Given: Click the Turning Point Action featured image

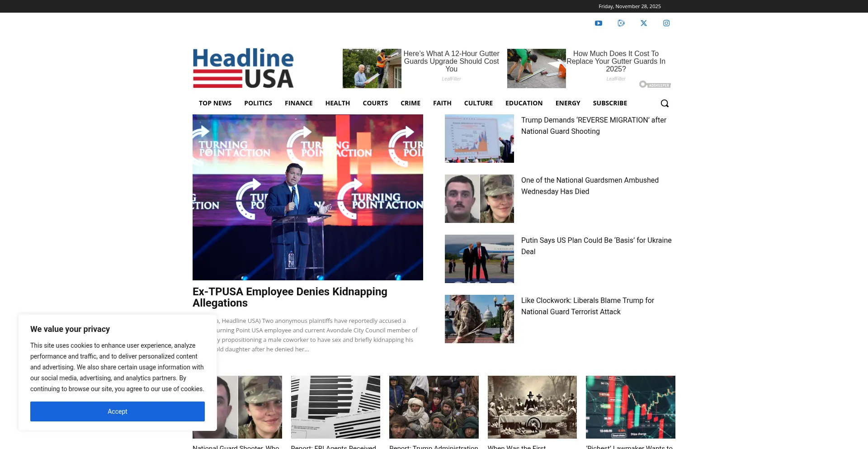Looking at the screenshot, I should (x=308, y=197).
